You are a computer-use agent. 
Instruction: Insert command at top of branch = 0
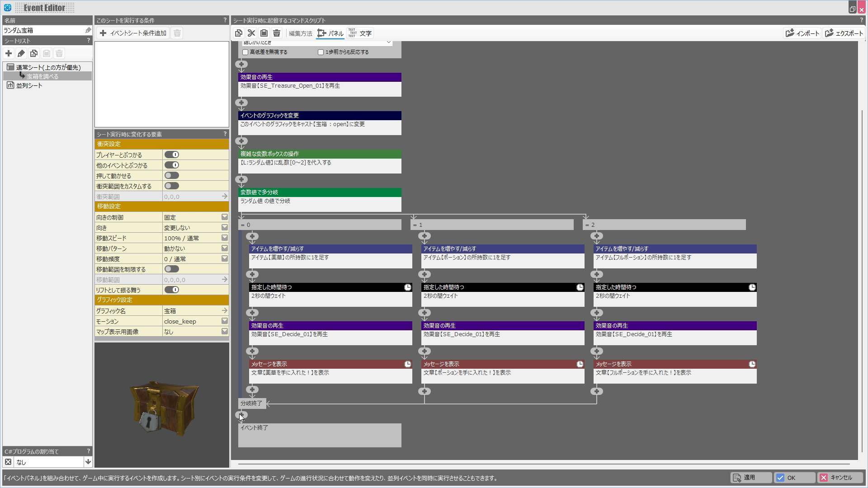pos(252,236)
